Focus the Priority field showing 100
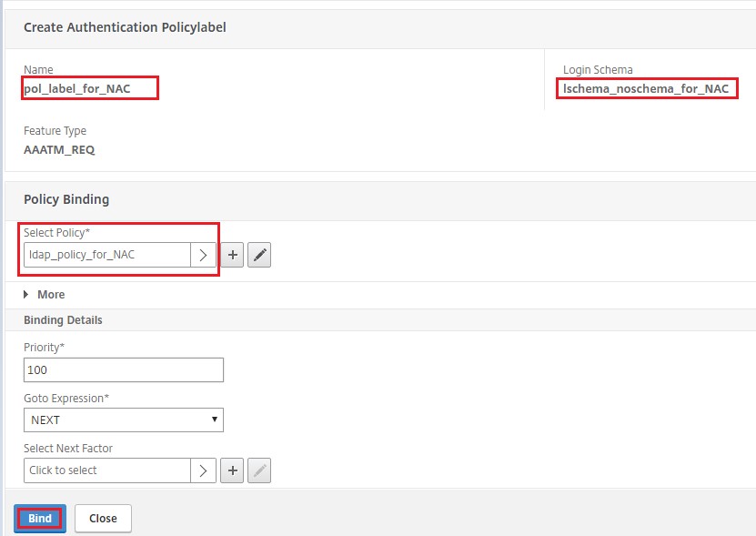This screenshot has width=756, height=536. (x=124, y=370)
